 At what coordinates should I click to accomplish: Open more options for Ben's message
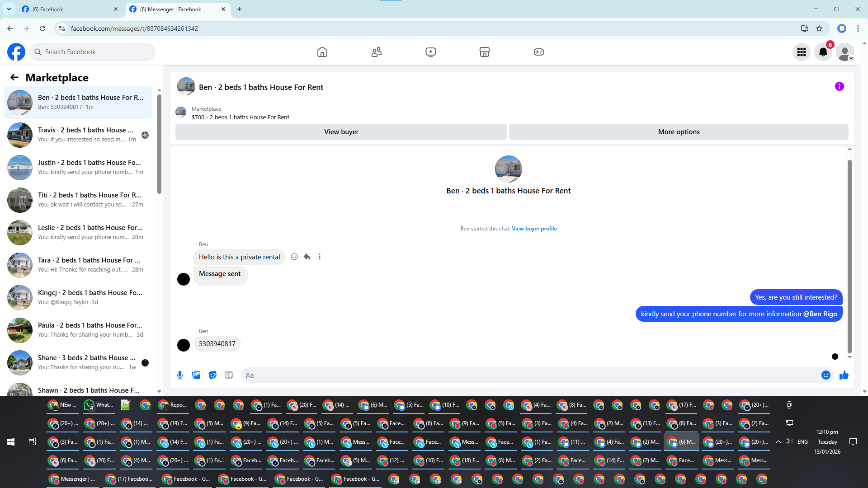tap(320, 257)
